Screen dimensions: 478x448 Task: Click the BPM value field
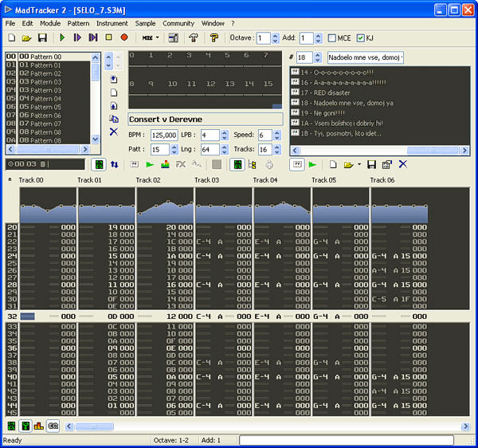(x=164, y=136)
